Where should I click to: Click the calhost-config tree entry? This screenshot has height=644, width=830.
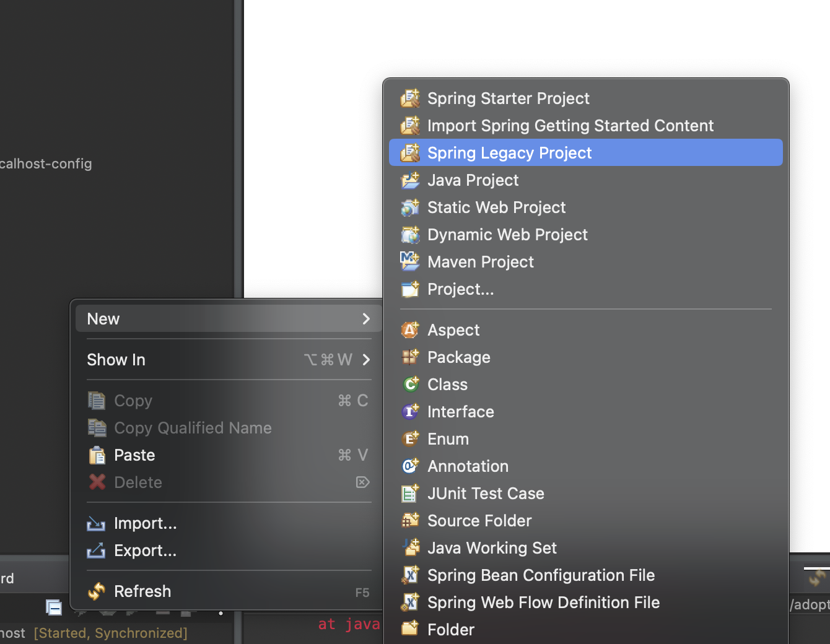pos(46,164)
